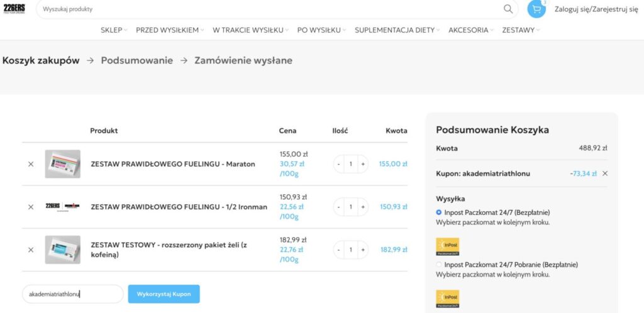Viewport: 644px width, 313px height.
Task: Click the 150,93 zł total amount
Action: (394, 207)
